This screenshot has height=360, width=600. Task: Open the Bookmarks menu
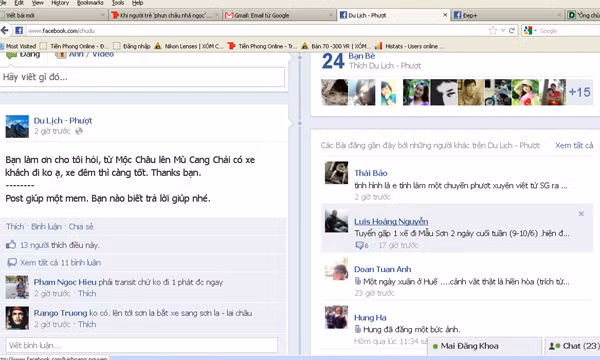pyautogui.click(x=90, y=3)
